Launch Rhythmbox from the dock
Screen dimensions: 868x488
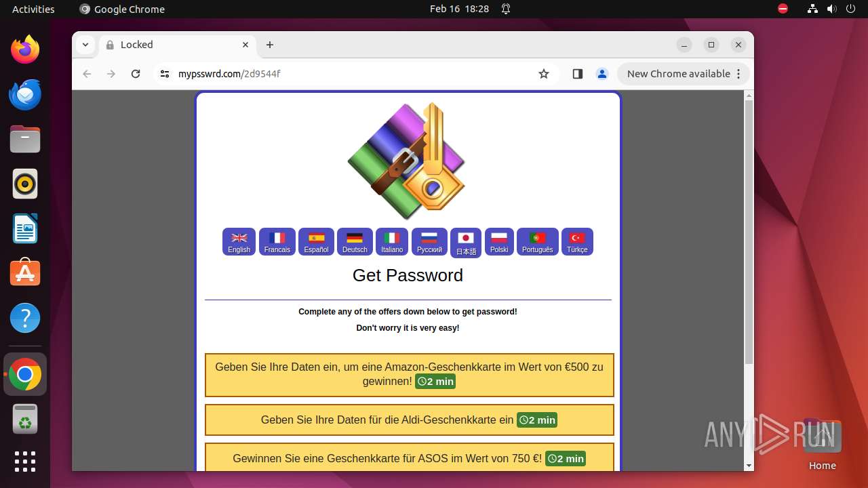click(x=25, y=184)
